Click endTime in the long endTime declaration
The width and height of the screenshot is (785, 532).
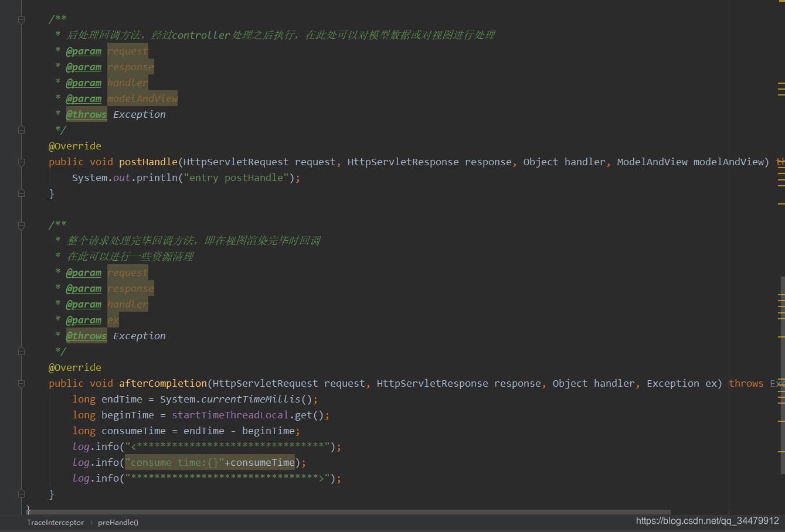(122, 399)
